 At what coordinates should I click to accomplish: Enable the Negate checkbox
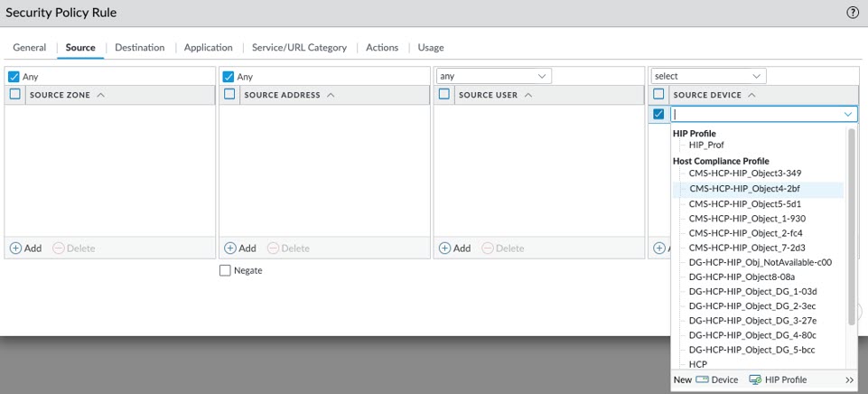click(225, 270)
